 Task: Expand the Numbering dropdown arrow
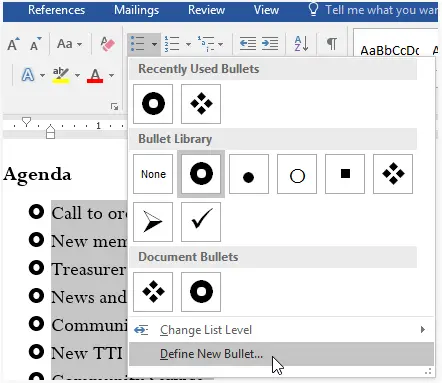(188, 44)
